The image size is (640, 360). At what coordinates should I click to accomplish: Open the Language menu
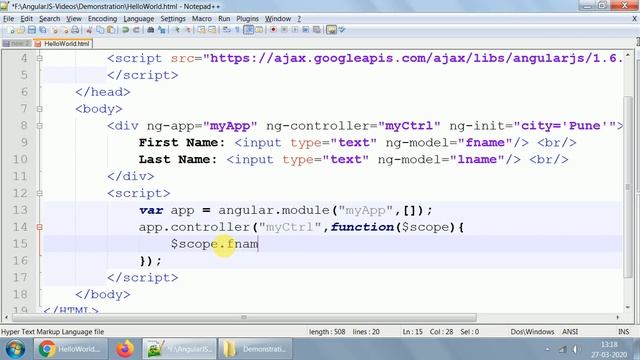139,19
